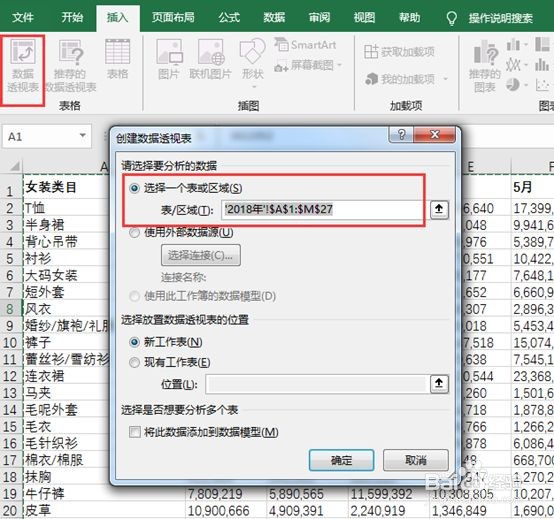This screenshot has height=519, width=554.
Task: Expand the Shapes dropdown arrow
Action: point(253,87)
